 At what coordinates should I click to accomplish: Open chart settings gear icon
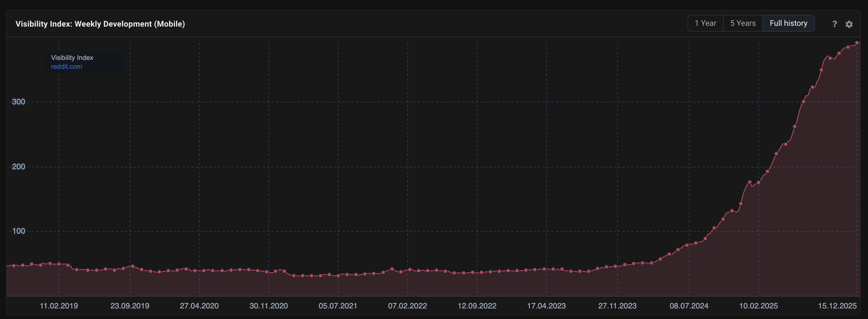849,24
